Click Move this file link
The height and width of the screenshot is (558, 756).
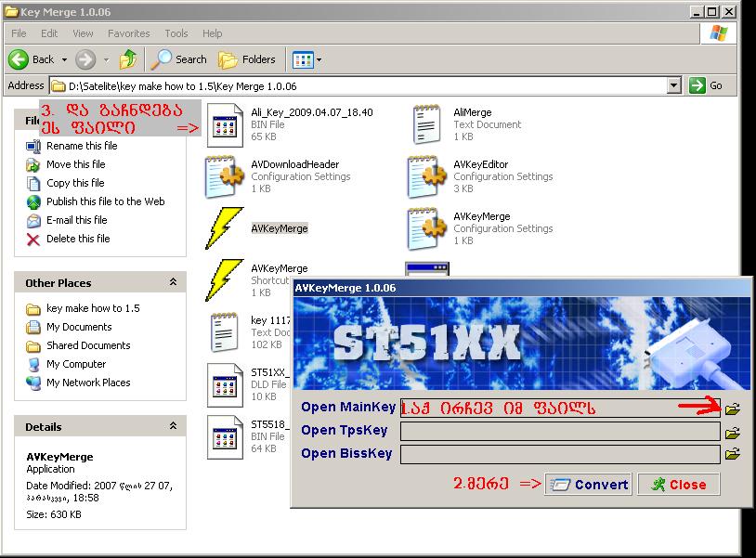pos(76,164)
